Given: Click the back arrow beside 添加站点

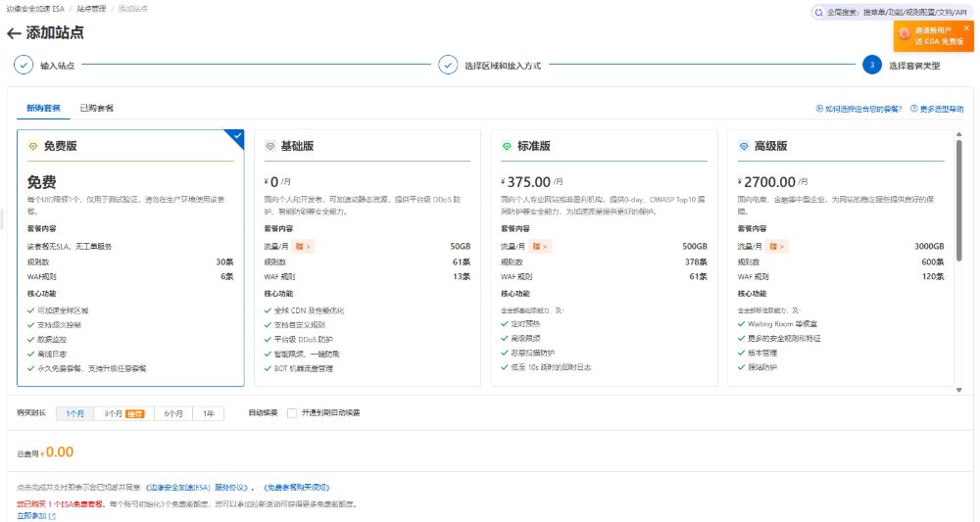Looking at the screenshot, I should pos(14,33).
